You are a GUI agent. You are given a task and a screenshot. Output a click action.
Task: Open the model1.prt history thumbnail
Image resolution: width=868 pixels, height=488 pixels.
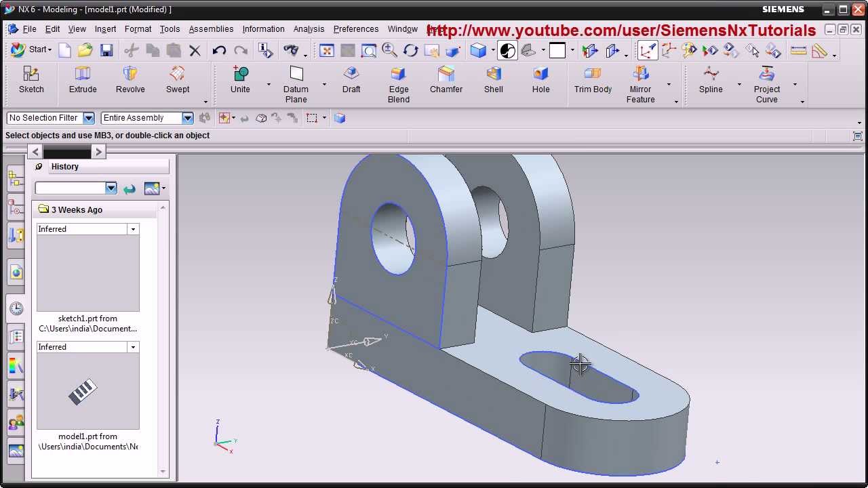pos(88,392)
